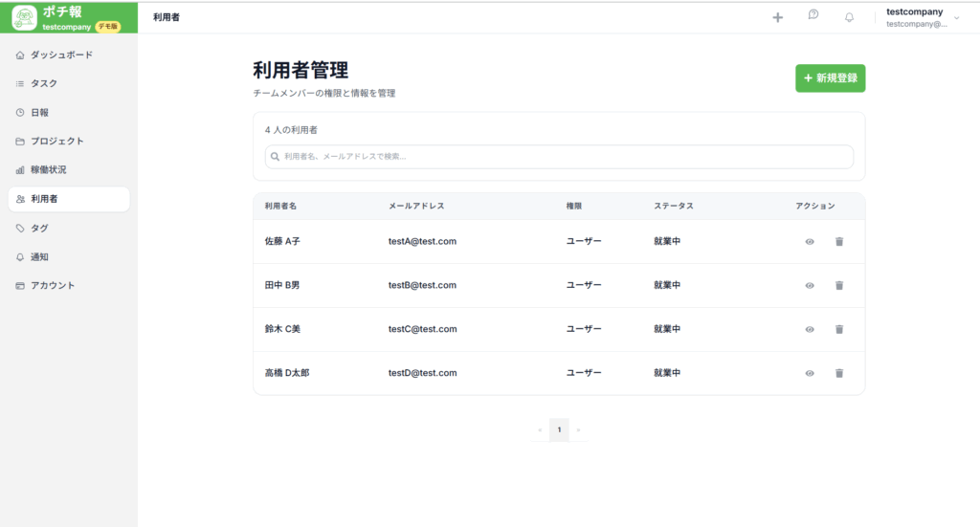Image resolution: width=980 pixels, height=527 pixels.
Task: Expand the testcompany account dropdown chevron
Action: click(x=956, y=17)
